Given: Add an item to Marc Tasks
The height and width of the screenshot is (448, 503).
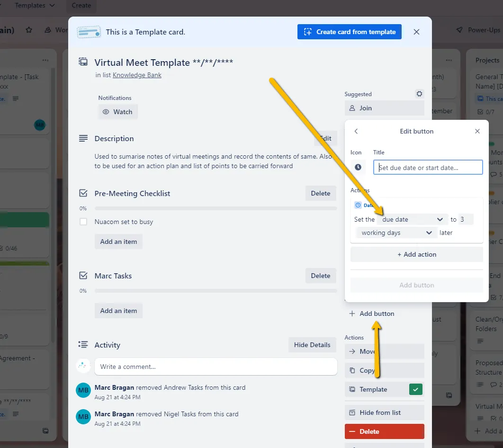Looking at the screenshot, I should click(x=118, y=311).
